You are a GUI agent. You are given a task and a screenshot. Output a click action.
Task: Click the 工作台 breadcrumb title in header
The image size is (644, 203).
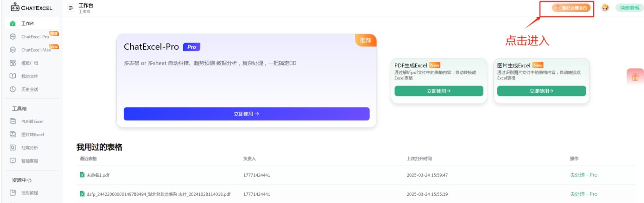pyautogui.click(x=86, y=6)
